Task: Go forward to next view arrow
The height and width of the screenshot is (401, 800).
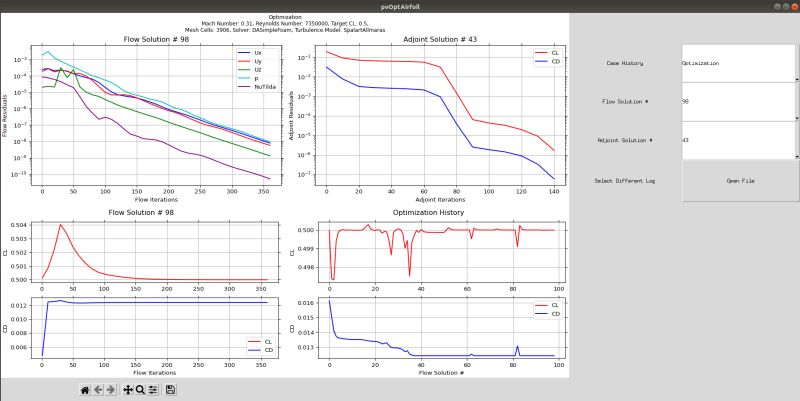Action: click(111, 390)
